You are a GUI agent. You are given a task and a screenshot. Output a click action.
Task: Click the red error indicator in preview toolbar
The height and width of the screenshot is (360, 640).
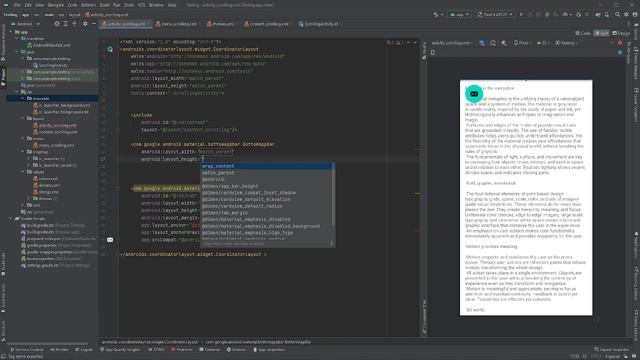pos(620,43)
